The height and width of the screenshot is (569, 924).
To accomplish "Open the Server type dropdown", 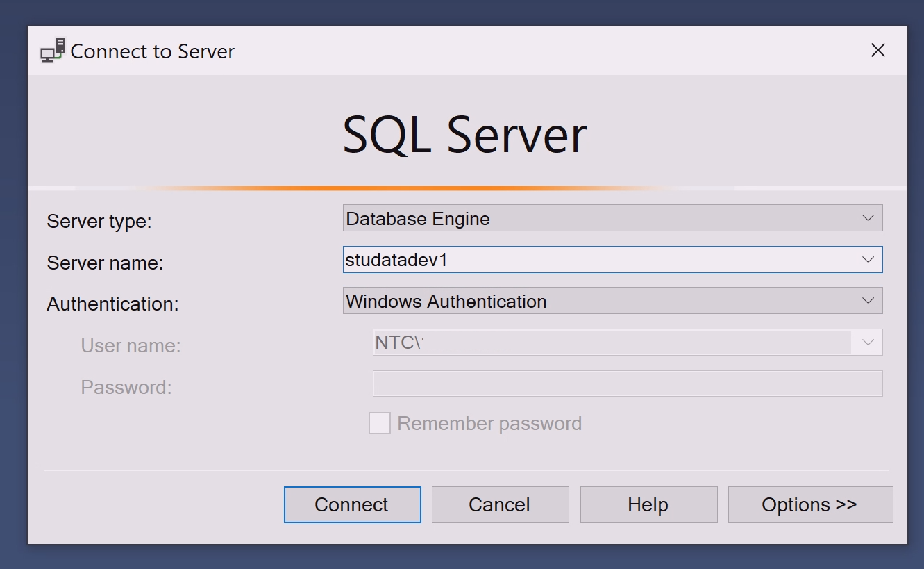I will pyautogui.click(x=612, y=218).
